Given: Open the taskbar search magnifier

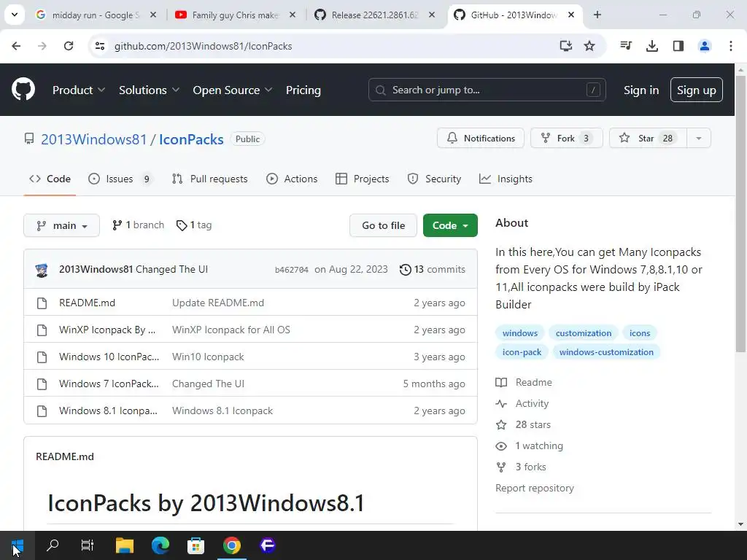Looking at the screenshot, I should [x=53, y=545].
